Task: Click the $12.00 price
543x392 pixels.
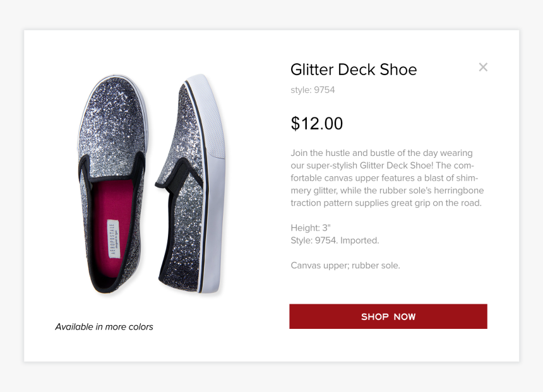Action: click(316, 124)
